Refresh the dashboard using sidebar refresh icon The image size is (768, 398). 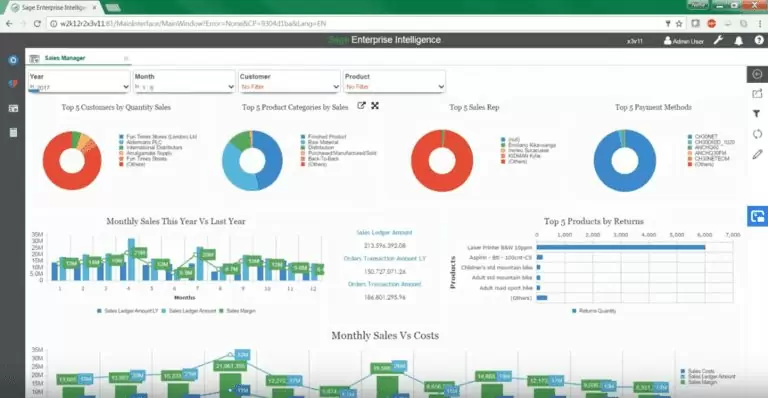[757, 134]
